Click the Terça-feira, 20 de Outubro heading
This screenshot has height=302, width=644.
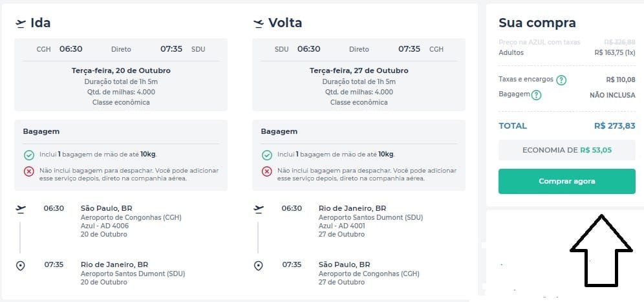coord(121,70)
